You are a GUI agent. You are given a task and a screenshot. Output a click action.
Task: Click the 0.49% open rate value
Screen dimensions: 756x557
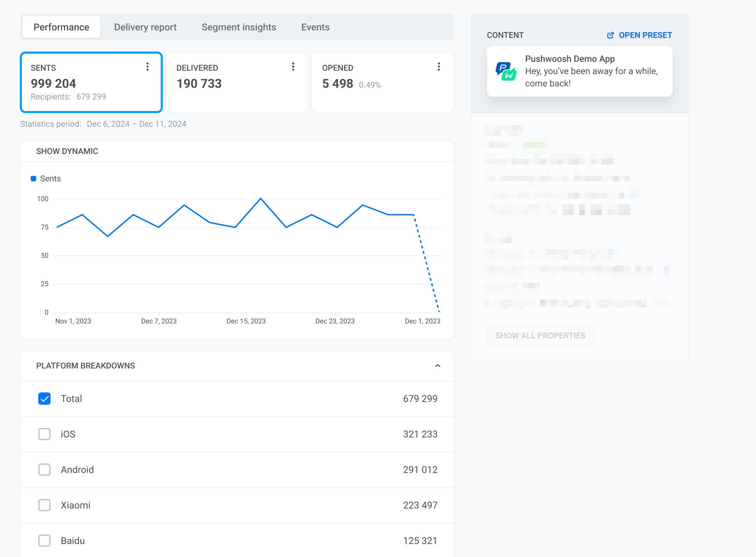click(370, 85)
